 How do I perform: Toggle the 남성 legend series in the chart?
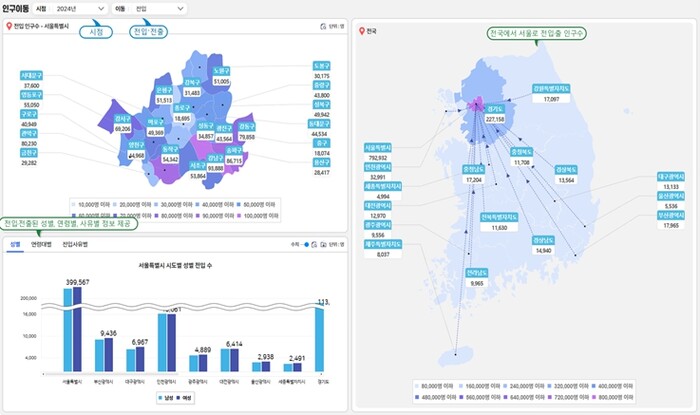[x=163, y=397]
